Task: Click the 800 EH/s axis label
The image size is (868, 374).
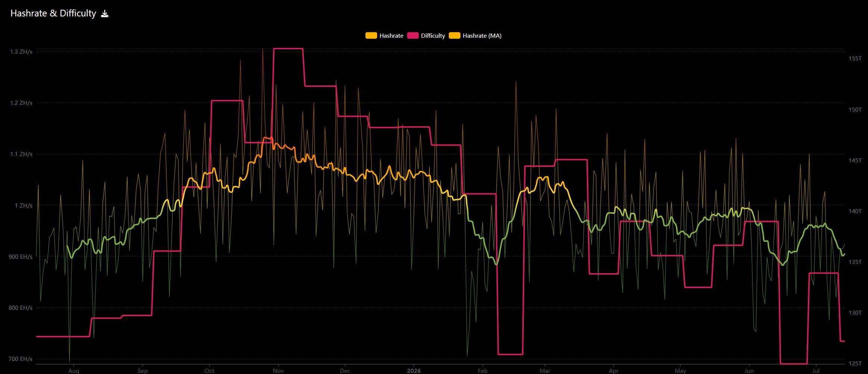Action: pyautogui.click(x=20, y=308)
